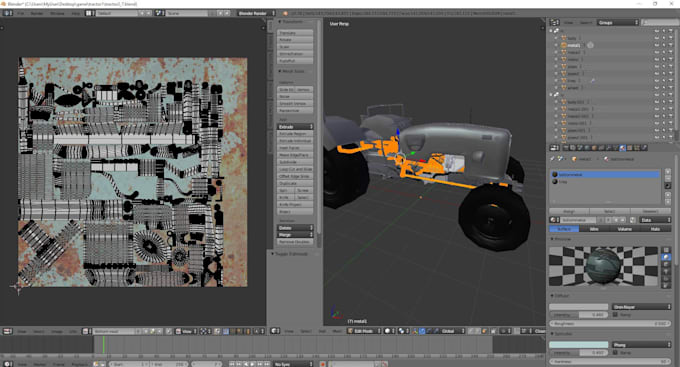This screenshot has width=680, height=367.
Task: Open the Groups display mode dropdown
Action: (618, 22)
